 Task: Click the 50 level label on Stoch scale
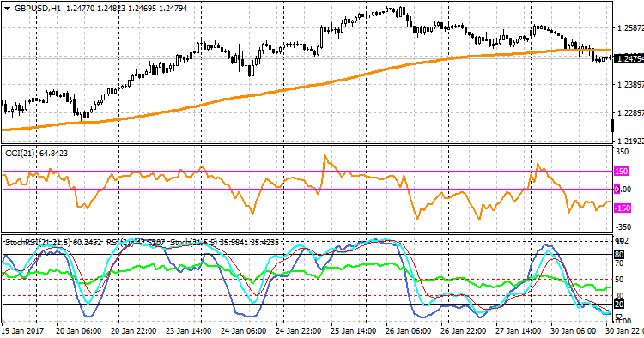pos(619,280)
